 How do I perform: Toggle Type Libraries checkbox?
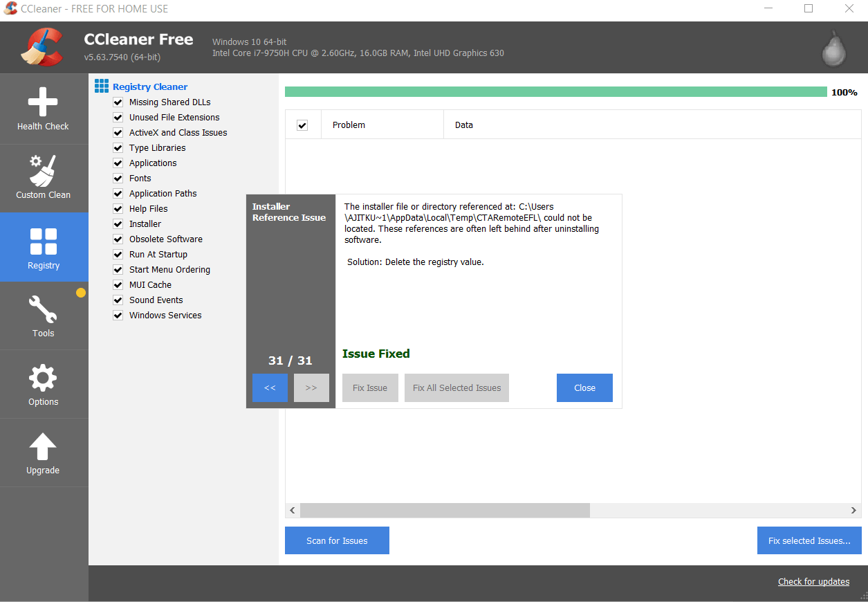118,148
